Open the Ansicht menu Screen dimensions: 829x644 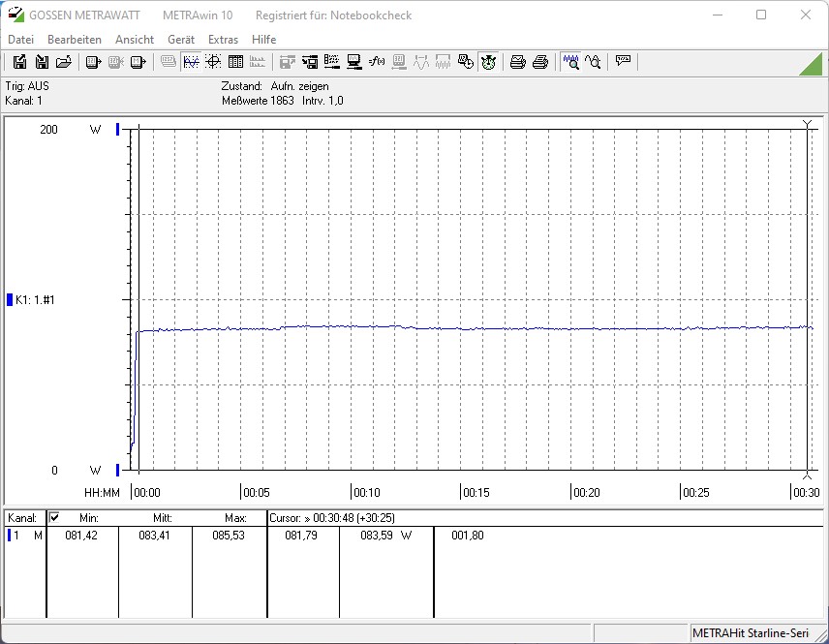point(135,39)
